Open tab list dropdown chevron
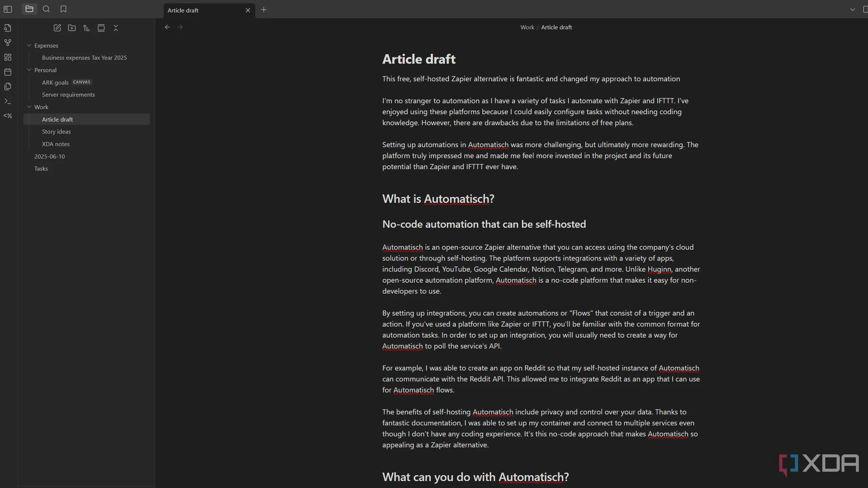Screen dimensions: 868x488 click(853, 10)
